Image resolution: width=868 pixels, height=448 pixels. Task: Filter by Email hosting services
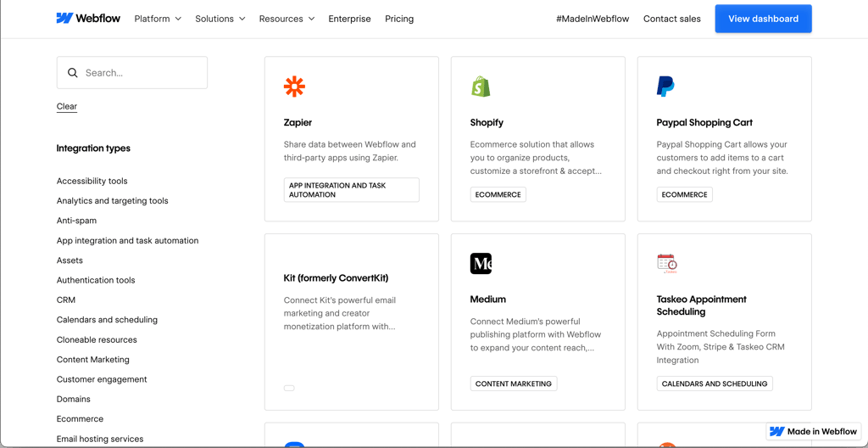pyautogui.click(x=100, y=439)
